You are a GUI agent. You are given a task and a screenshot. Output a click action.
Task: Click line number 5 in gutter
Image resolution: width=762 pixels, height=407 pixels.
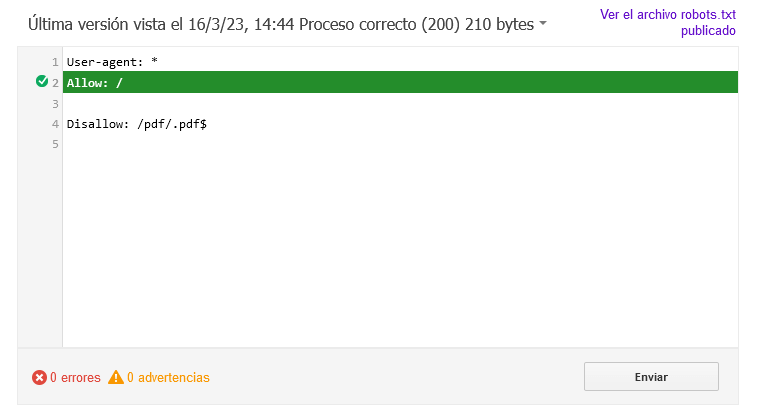pos(55,144)
